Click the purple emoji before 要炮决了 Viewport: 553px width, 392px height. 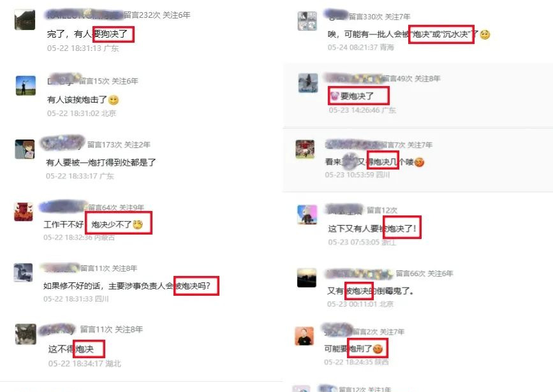point(334,96)
